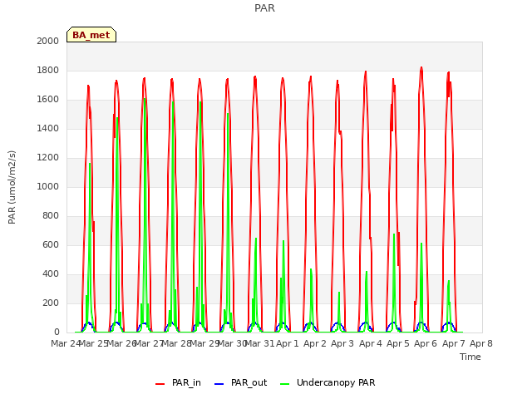Click the 1800 y-axis tick label
532x399 pixels.
pos(48,70)
